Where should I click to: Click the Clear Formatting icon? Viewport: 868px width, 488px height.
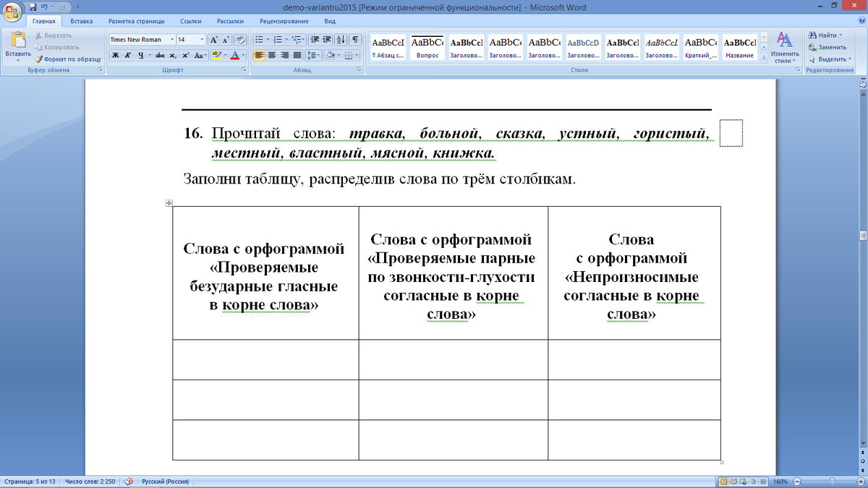241,40
